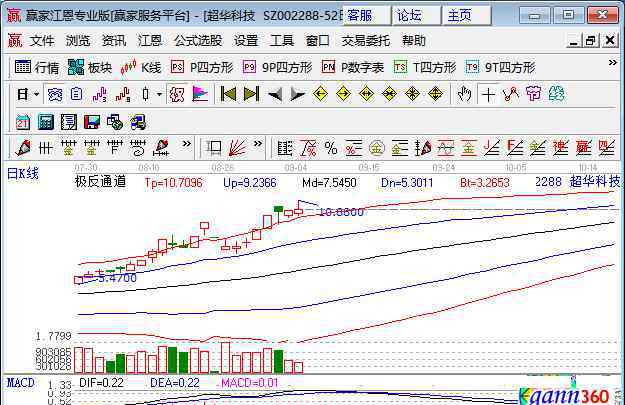Expand the second drawing toolbar overflow chevron

258,144
